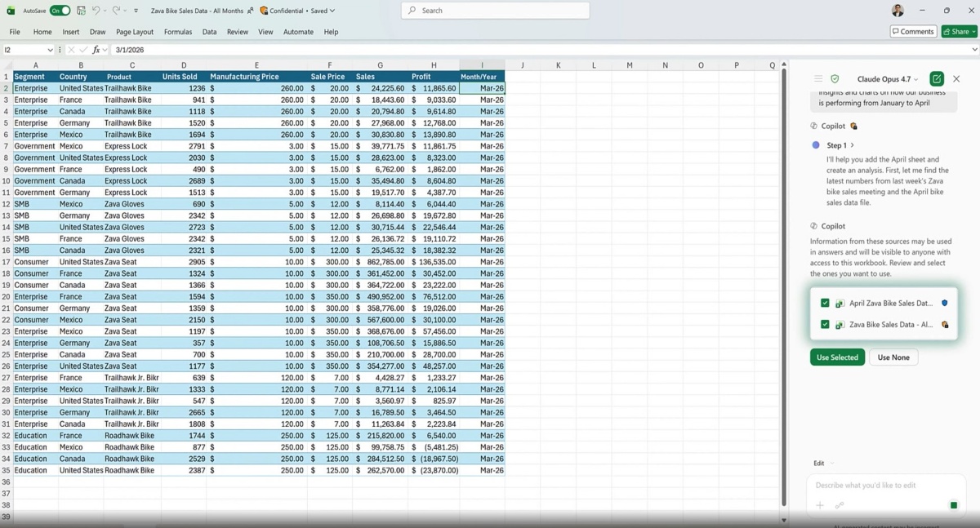Select column header I
980x528 pixels.
tap(482, 65)
